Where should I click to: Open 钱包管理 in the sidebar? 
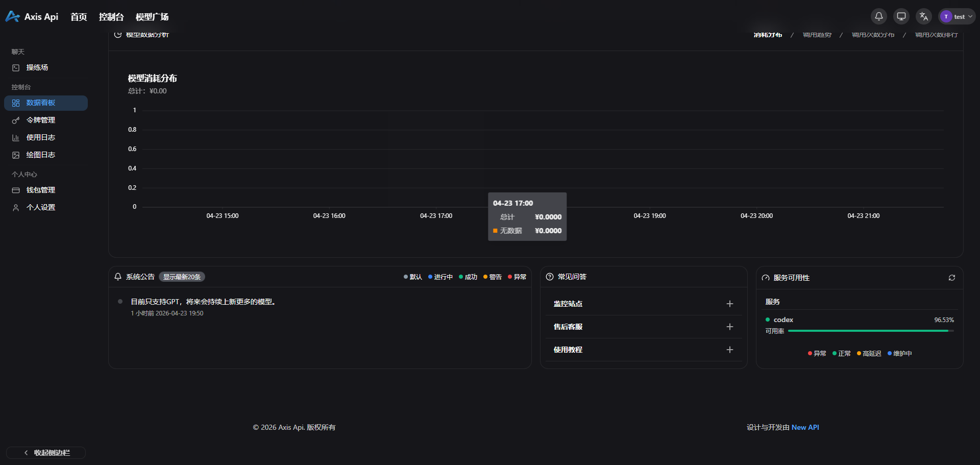[41, 190]
